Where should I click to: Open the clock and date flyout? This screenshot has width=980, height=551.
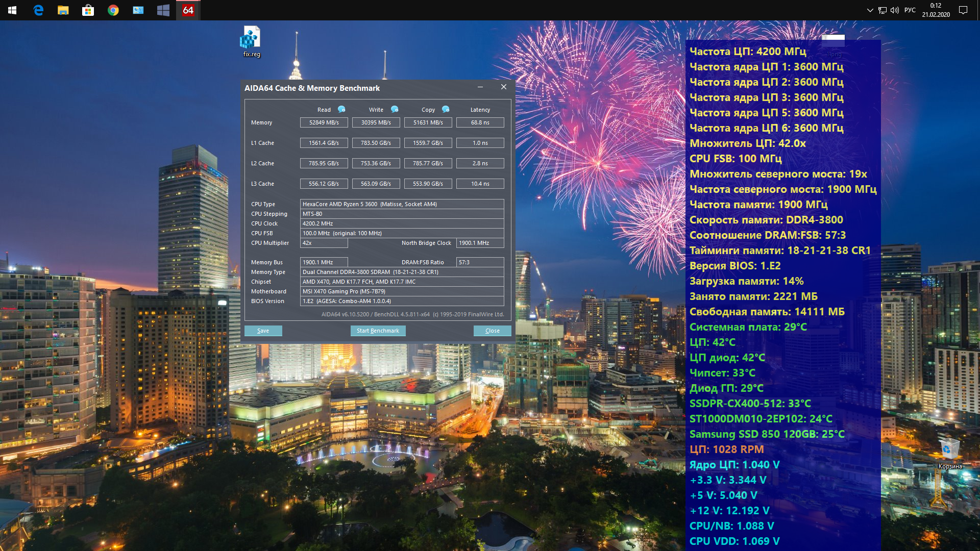coord(936,10)
